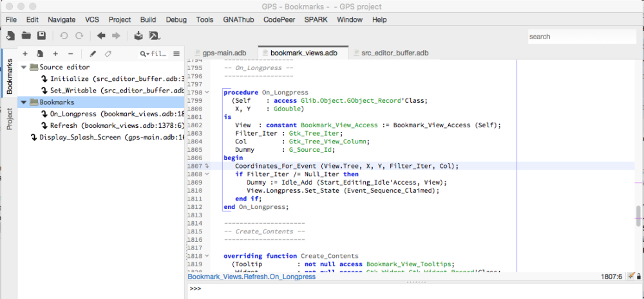Save the file with the floppy disk icon
Image resolution: width=644 pixels, height=299 pixels.
coord(41,36)
